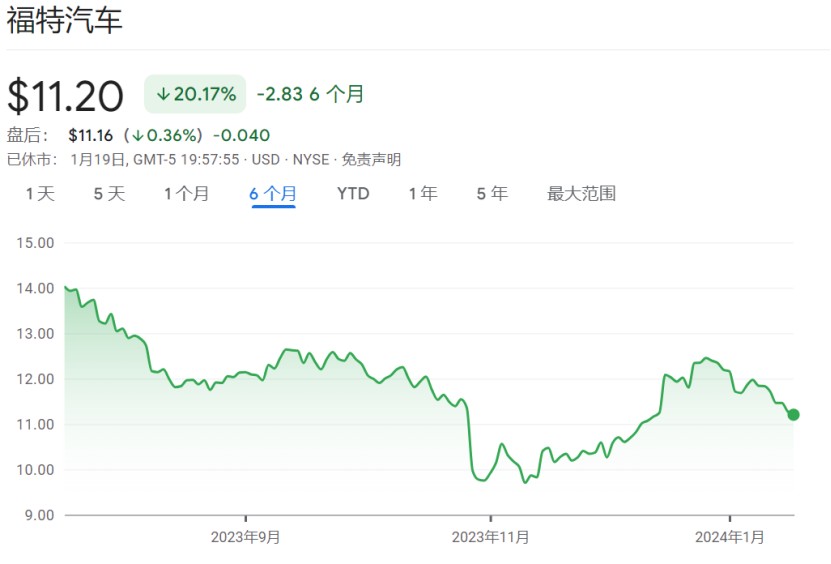The width and height of the screenshot is (831, 564).
Task: Click the -2.83 6个月 change text
Action: [x=310, y=95]
